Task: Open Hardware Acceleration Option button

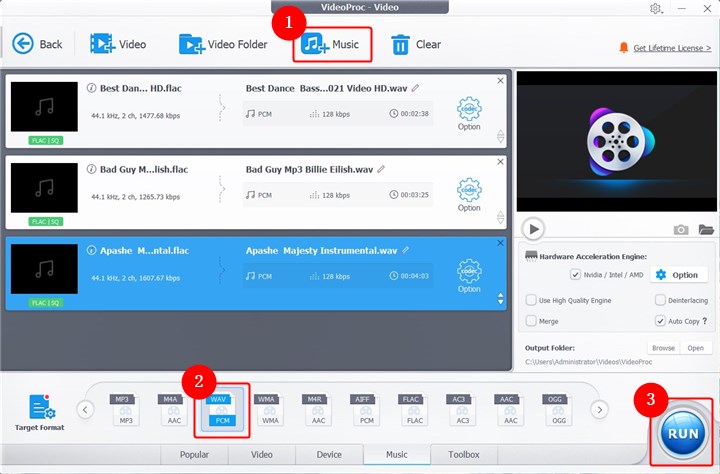Action: (x=678, y=275)
